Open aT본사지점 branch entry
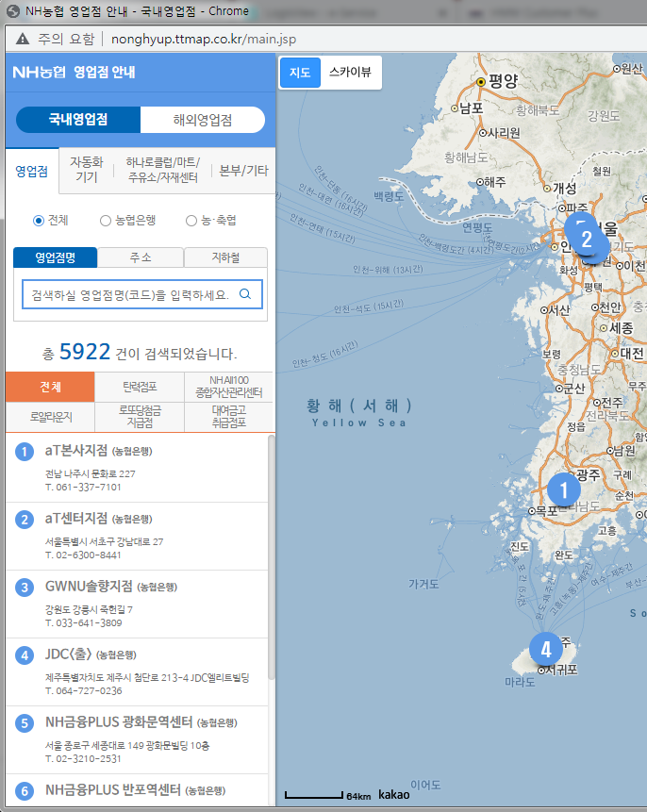The width and height of the screenshot is (647, 812). click(137, 468)
